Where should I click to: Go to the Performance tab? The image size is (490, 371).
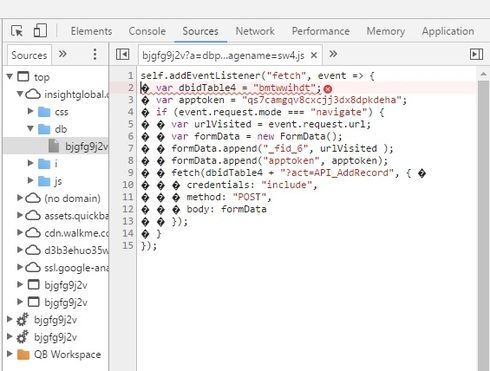(x=321, y=31)
